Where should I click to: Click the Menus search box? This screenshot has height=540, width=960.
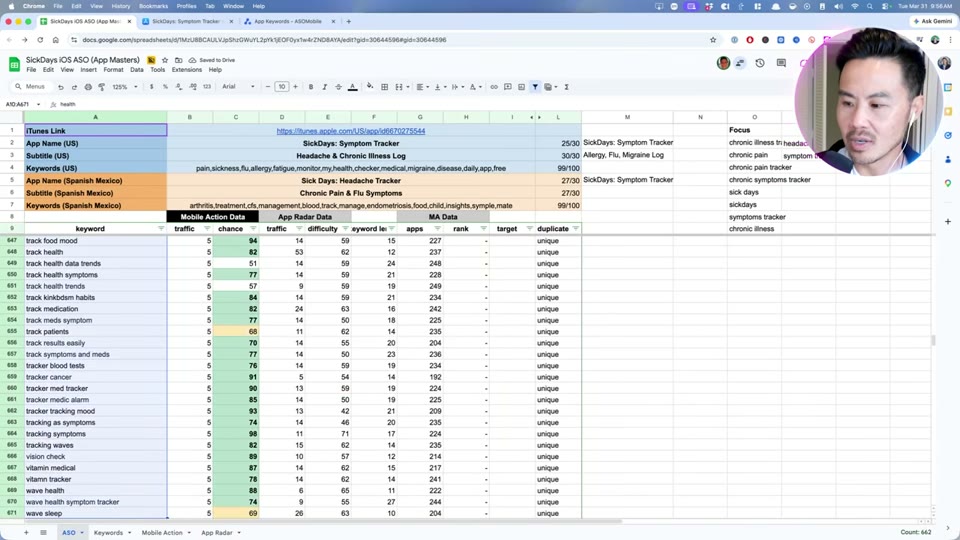pos(31,87)
